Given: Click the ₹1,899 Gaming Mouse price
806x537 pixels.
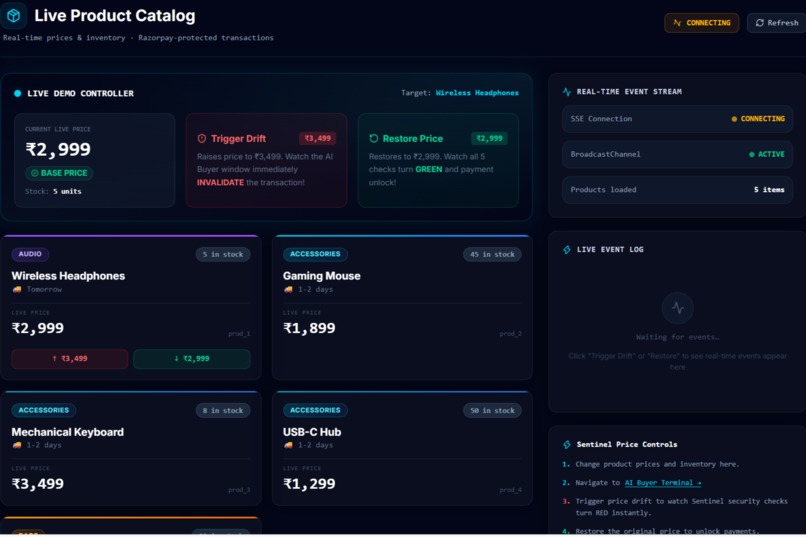Looking at the screenshot, I should click(309, 328).
